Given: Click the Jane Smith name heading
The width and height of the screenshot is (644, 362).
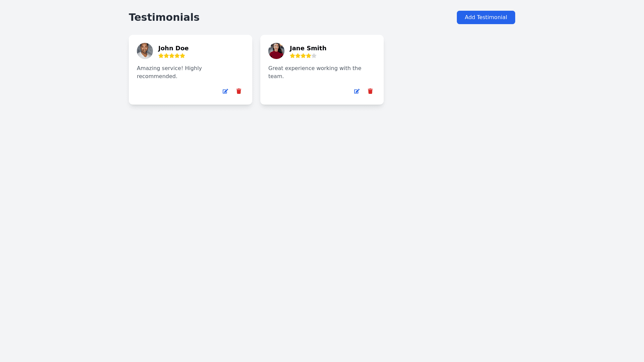Looking at the screenshot, I should (308, 48).
